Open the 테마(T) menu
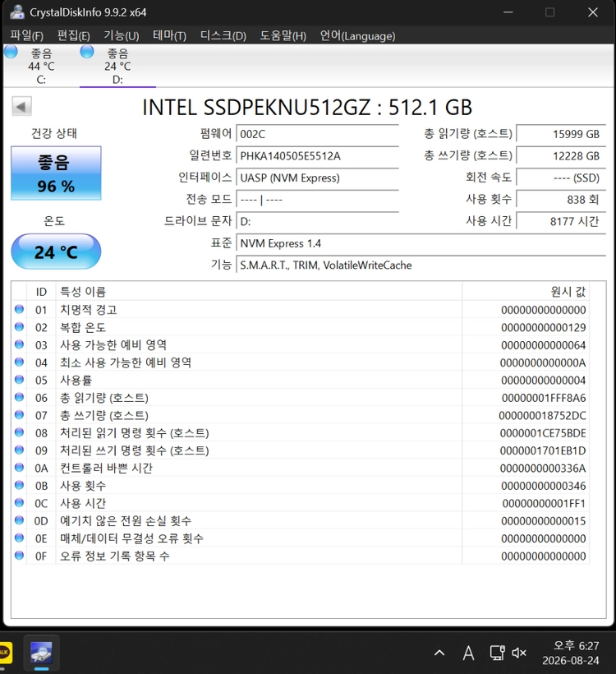This screenshot has width=616, height=674. coord(169,35)
